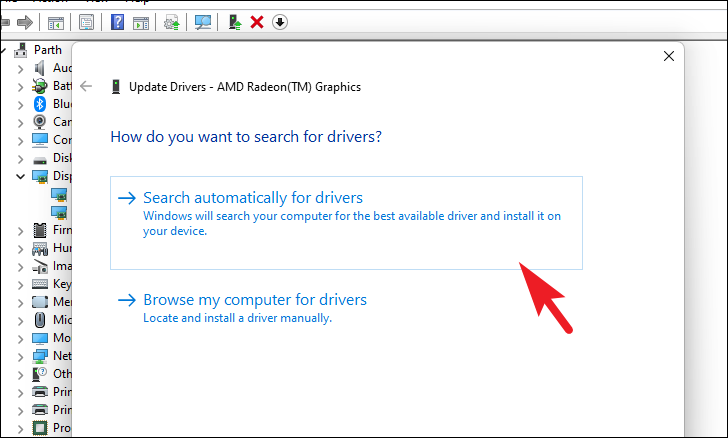Click Scan for hardware changes monitor icon
Screen dimensions: 728x438
(203, 22)
